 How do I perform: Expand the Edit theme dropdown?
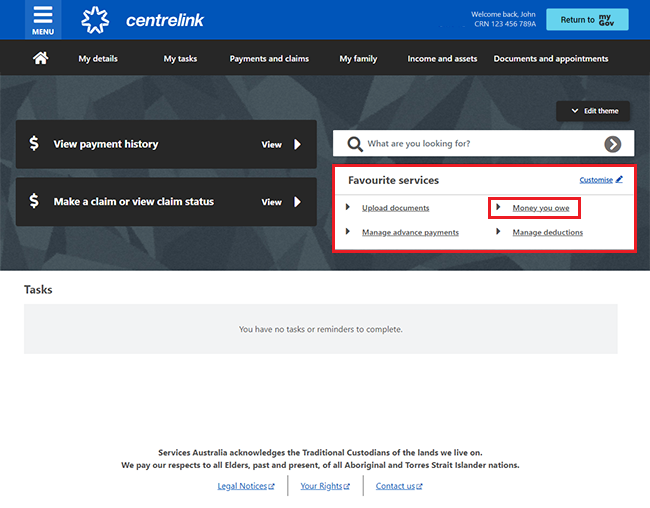point(593,111)
